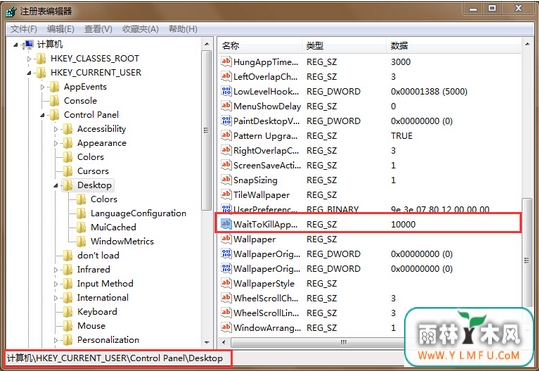
Task: Click the status bar registry path
Action: pos(115,359)
